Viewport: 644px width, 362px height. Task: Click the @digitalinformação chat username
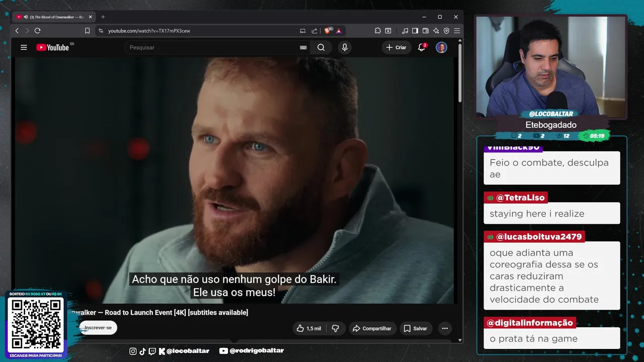pyautogui.click(x=530, y=323)
